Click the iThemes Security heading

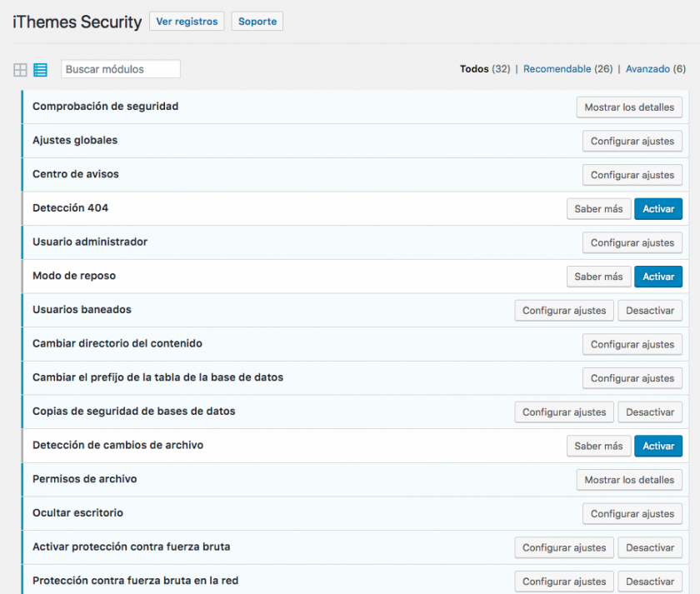click(77, 22)
